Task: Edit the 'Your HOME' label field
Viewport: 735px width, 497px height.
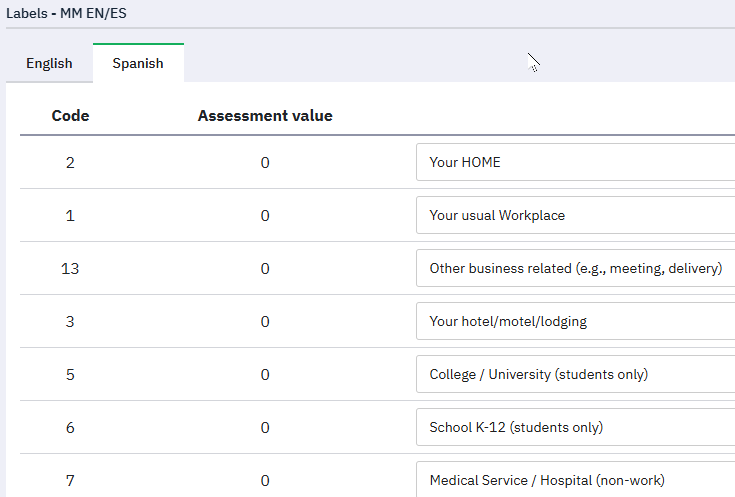Action: [x=575, y=162]
